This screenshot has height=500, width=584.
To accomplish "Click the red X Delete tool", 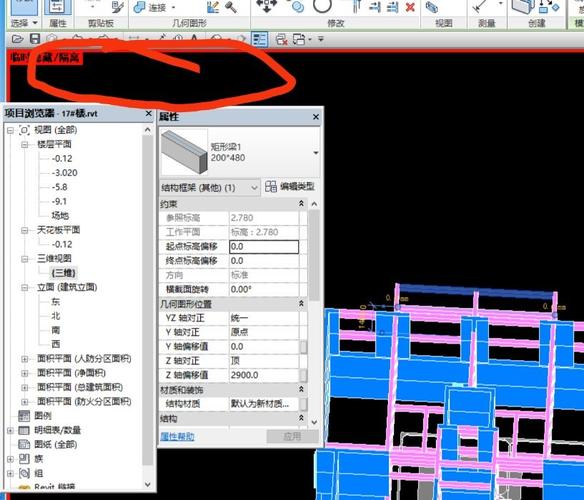I will click(410, 7).
